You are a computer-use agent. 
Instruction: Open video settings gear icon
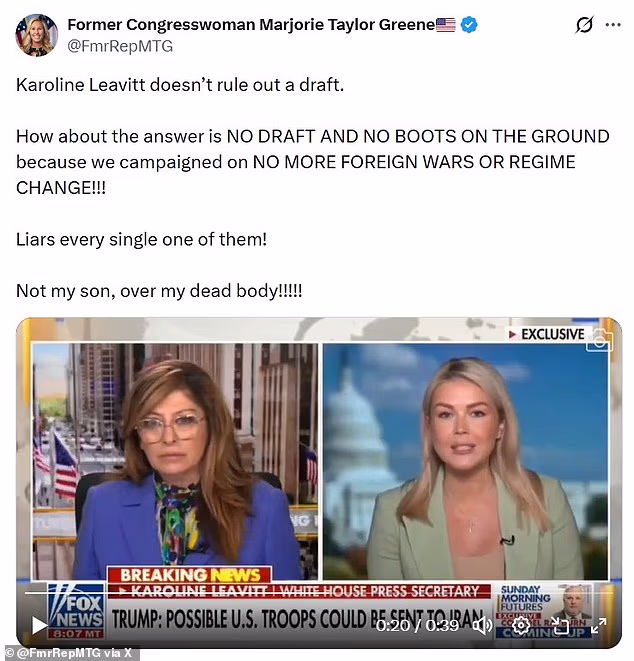click(521, 625)
